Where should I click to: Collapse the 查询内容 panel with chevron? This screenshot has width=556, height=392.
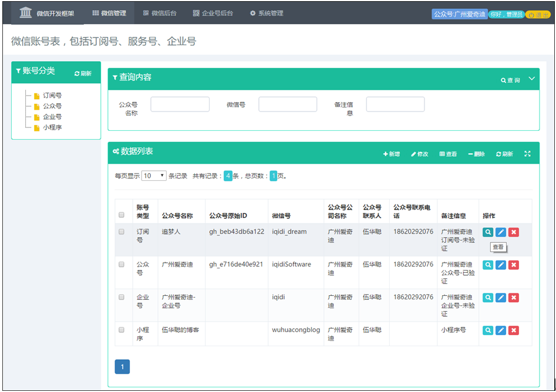point(531,79)
